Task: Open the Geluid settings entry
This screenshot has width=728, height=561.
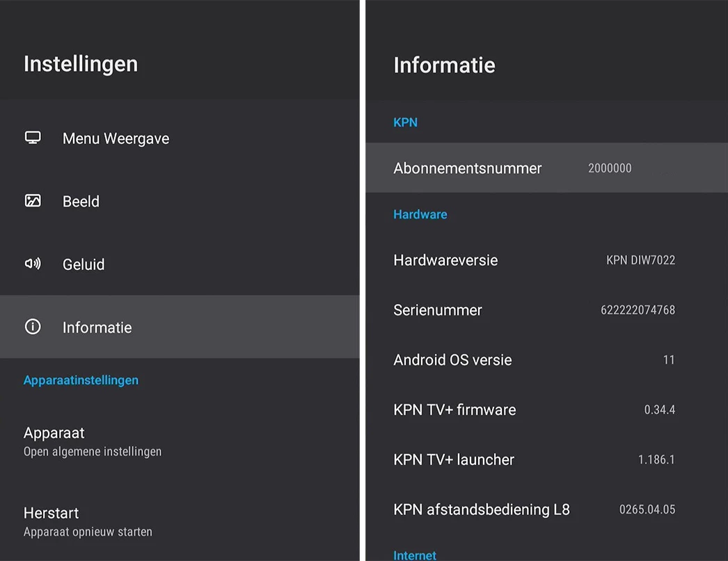Action: 84,264
